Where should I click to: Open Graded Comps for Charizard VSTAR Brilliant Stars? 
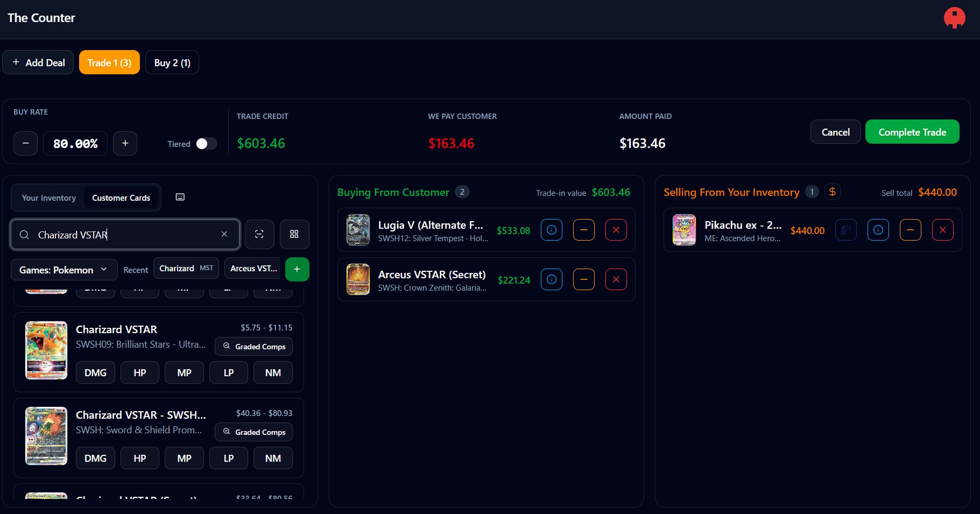click(x=254, y=347)
